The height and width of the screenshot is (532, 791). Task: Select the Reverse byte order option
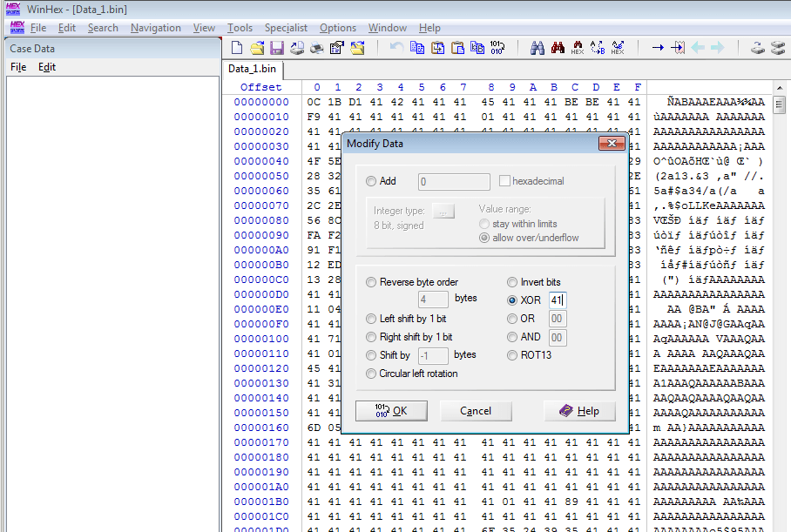click(x=372, y=282)
